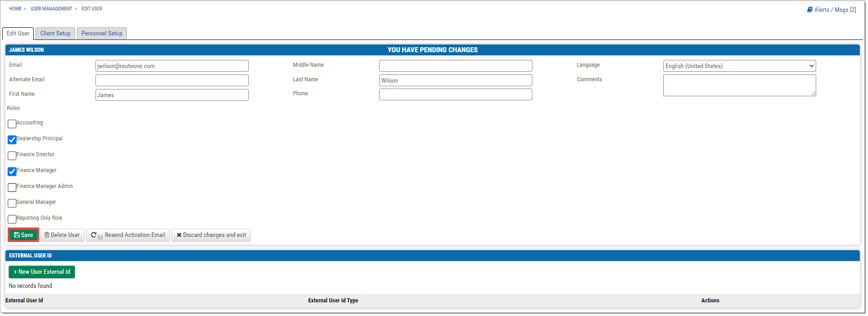Go to HOME breadcrumb link

[15, 9]
